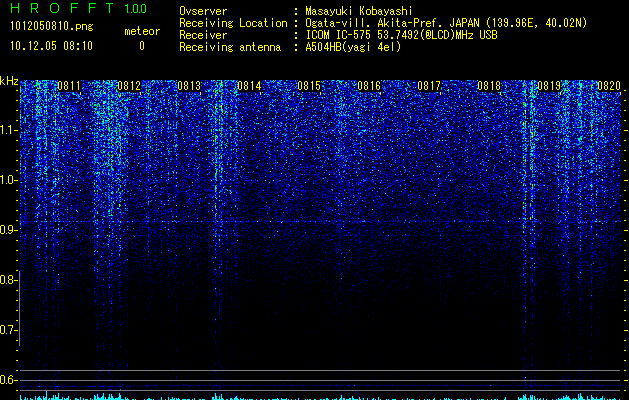Click the 0.7 kHz axis label
Screen dimensions: 629x400
(x=8, y=330)
